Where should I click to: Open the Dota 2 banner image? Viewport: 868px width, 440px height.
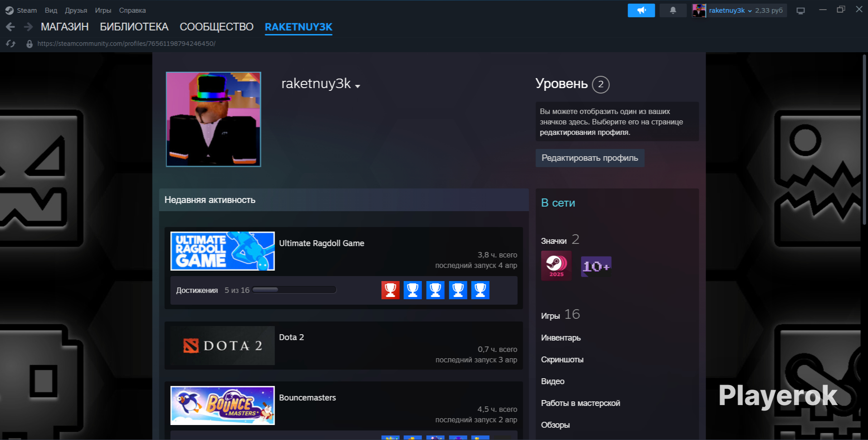point(222,346)
